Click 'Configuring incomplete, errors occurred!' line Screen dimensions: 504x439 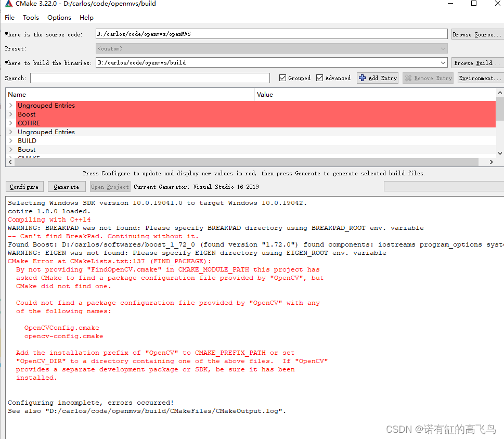point(91,403)
